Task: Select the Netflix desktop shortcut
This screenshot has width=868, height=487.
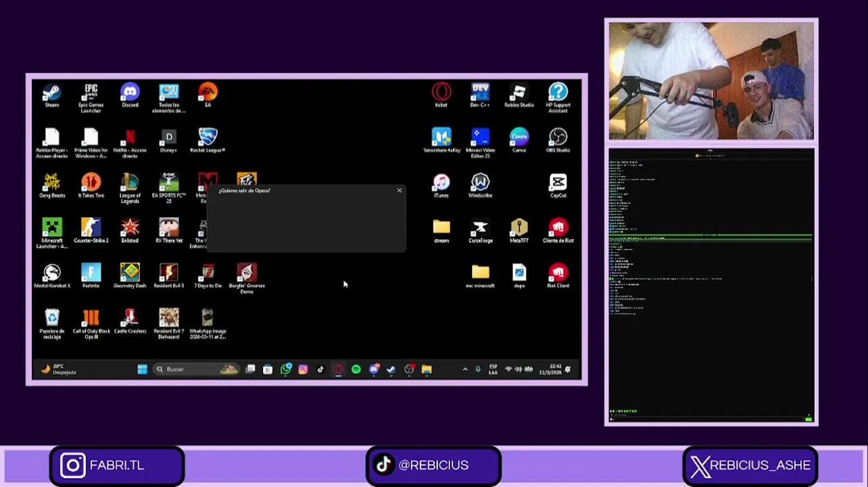Action: point(130,143)
